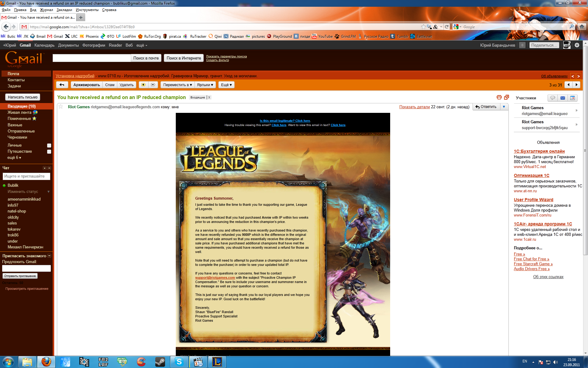Viewport: 588px width, 368px height.
Task: Collapse the Чат panel
Action: (x=49, y=168)
